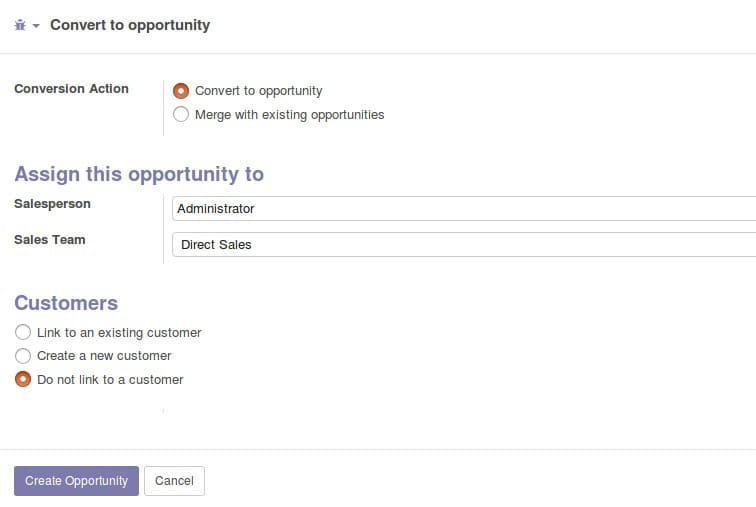Viewport: 756px width, 507px height.
Task: Click the Merge with existing opportunities text
Action: coord(289,115)
